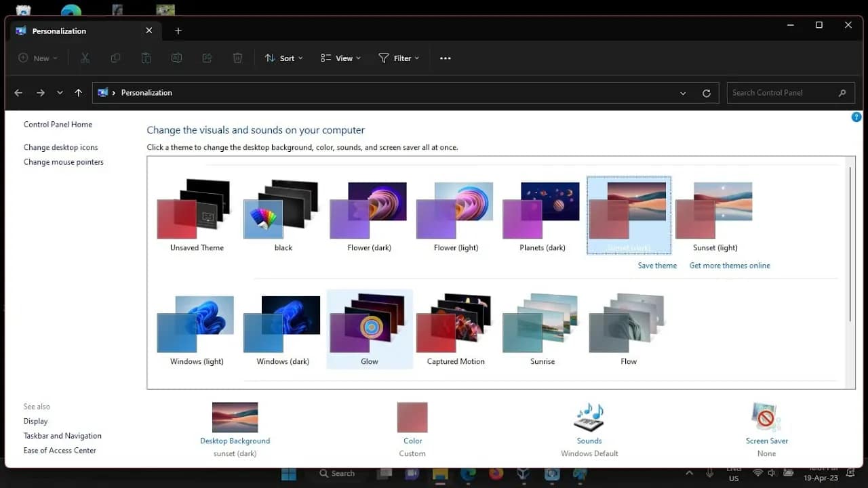Select the Windows (dark) theme thumbnail
The height and width of the screenshot is (488, 868).
pyautogui.click(x=281, y=325)
